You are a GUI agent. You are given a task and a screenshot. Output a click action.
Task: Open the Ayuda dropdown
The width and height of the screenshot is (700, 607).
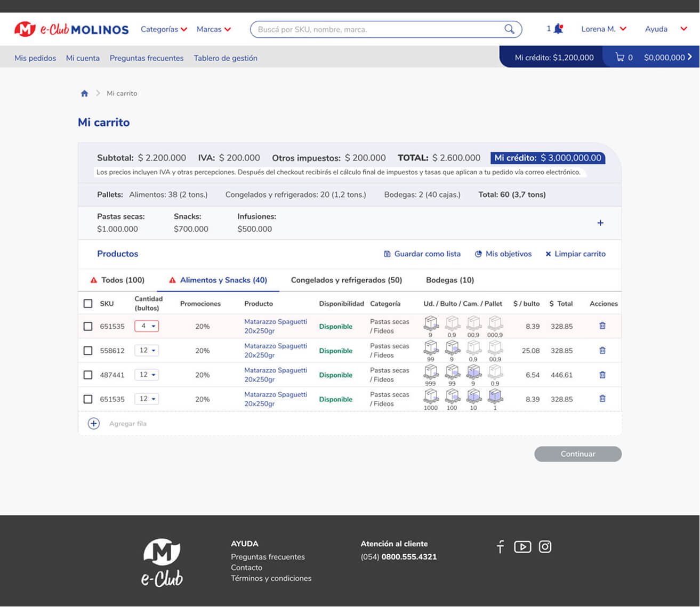click(666, 29)
